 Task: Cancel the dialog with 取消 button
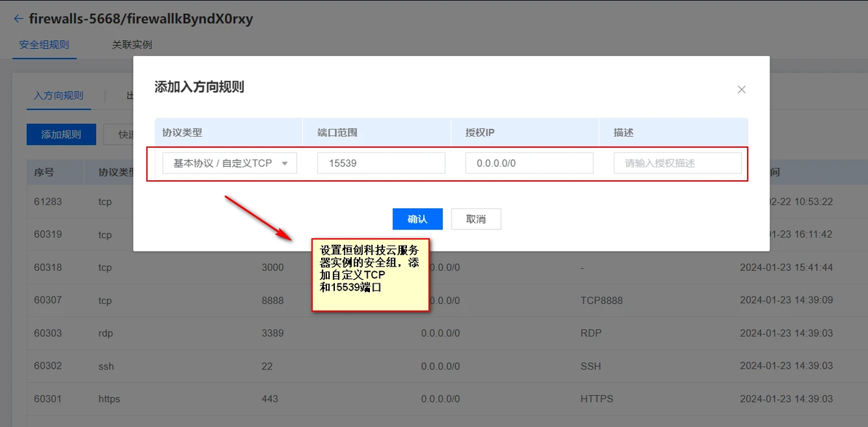point(476,219)
